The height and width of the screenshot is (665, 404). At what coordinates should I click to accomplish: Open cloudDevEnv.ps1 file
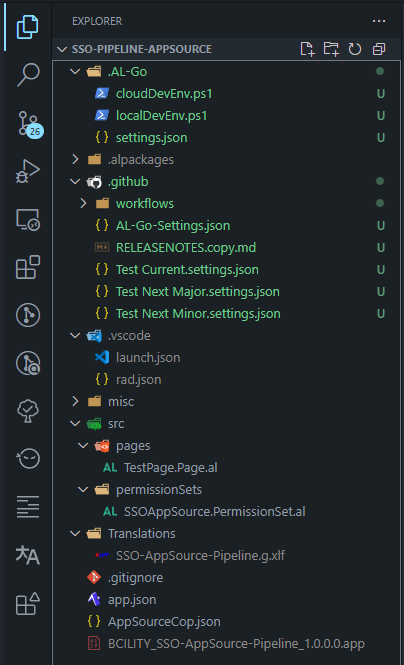point(164,93)
